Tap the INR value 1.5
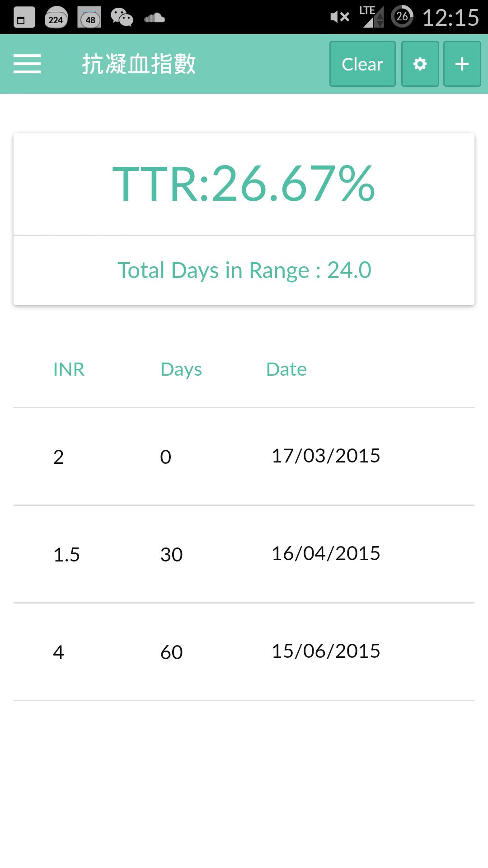488x868 pixels. coord(66,555)
